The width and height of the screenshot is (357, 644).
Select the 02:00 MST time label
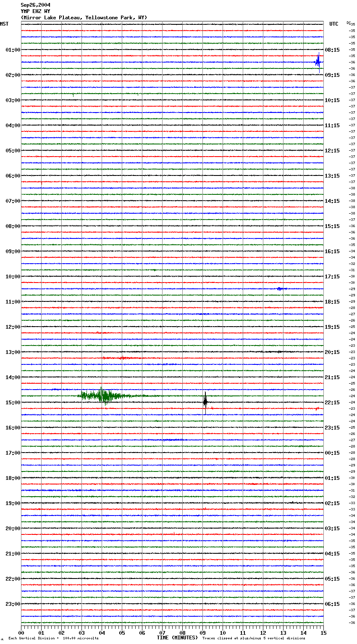[x=13, y=75]
